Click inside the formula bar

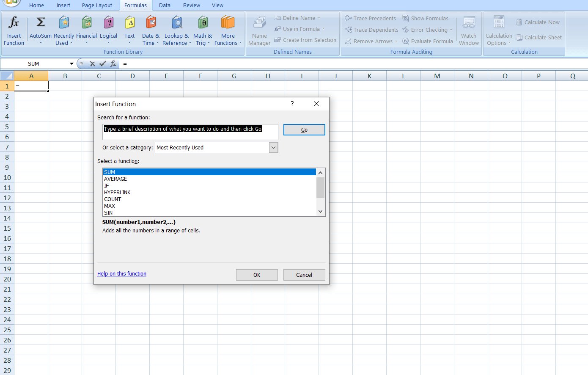354,63
